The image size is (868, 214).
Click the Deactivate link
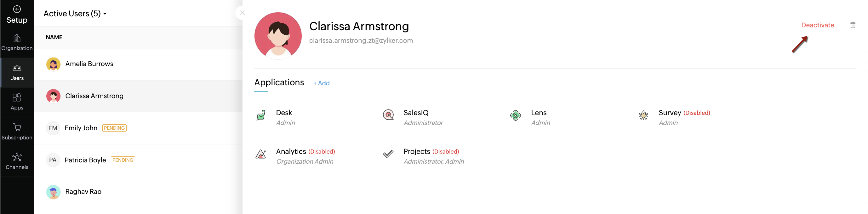[817, 25]
